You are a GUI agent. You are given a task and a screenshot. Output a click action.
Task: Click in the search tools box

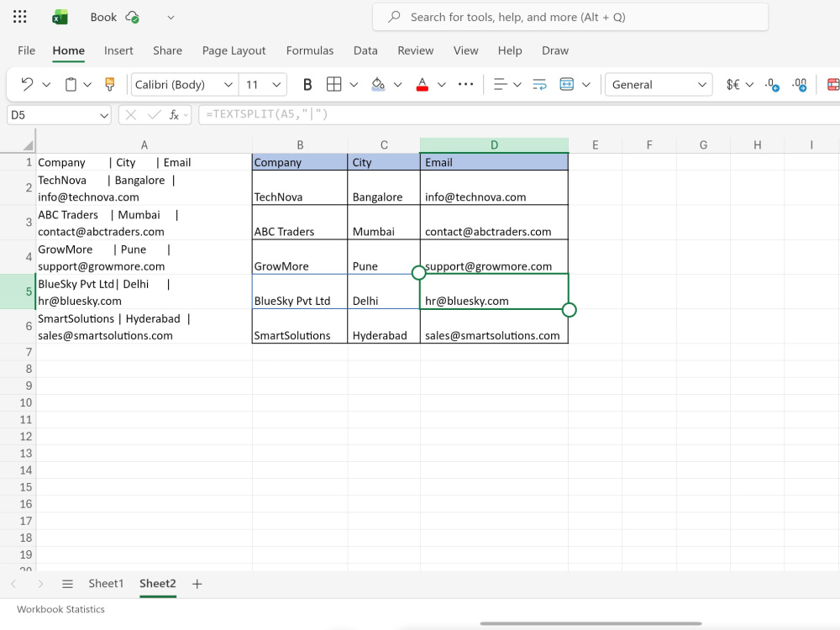pyautogui.click(x=570, y=17)
